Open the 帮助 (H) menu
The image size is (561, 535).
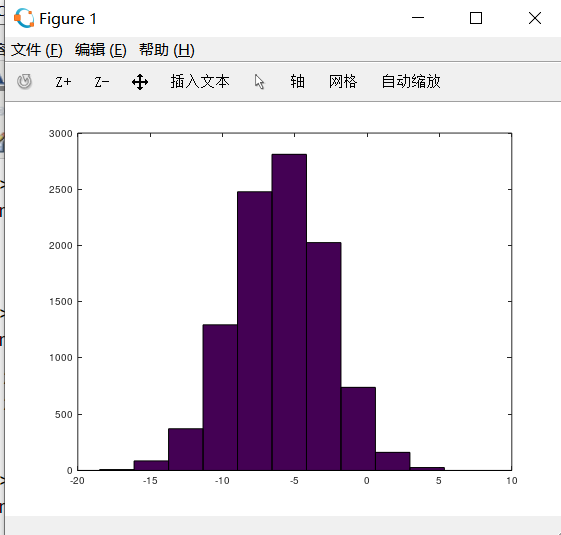[x=167, y=50]
